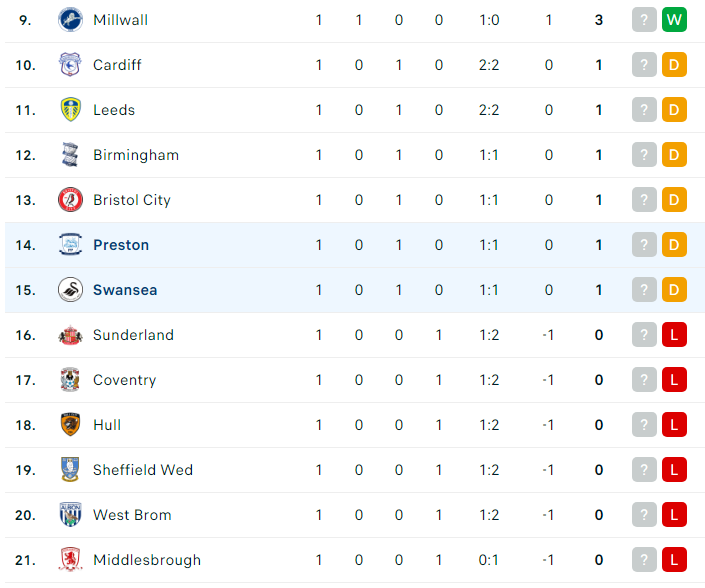The image size is (705, 588).
Task: Click the Bristol City crest icon
Action: 71,200
